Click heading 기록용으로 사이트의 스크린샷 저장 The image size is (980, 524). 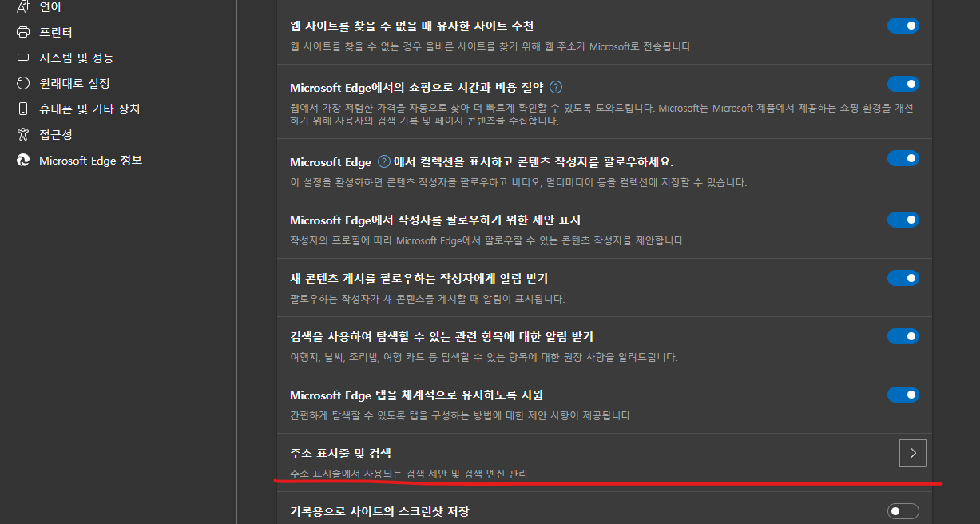pos(379,511)
